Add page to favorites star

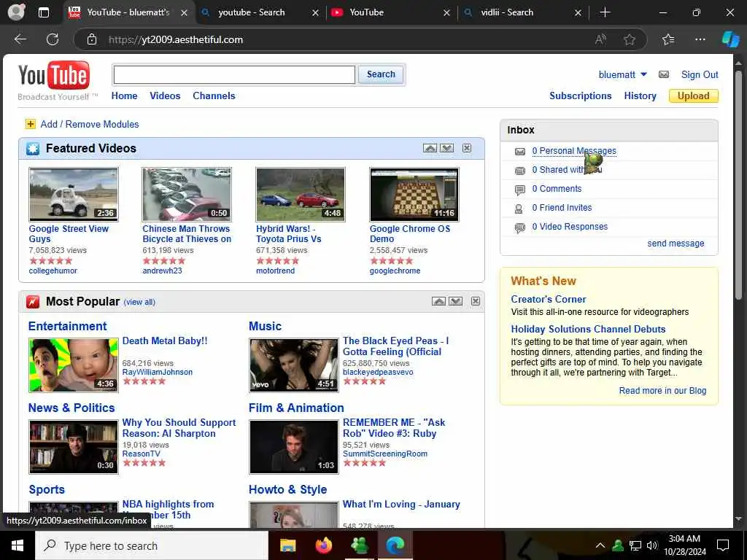point(630,39)
